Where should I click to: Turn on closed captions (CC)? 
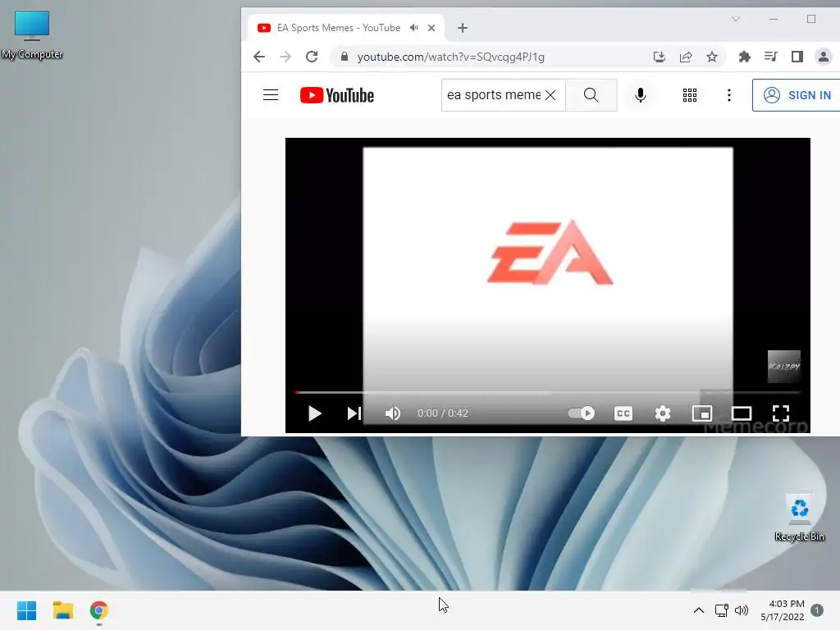coord(623,413)
